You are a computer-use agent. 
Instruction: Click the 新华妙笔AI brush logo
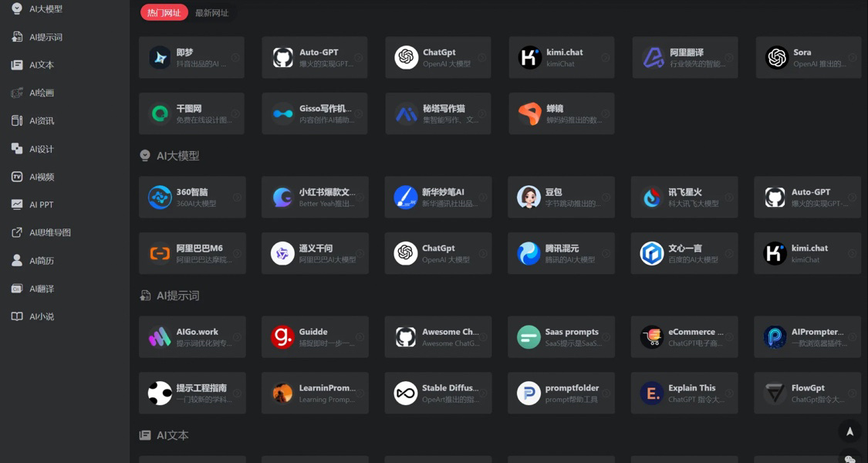click(406, 198)
